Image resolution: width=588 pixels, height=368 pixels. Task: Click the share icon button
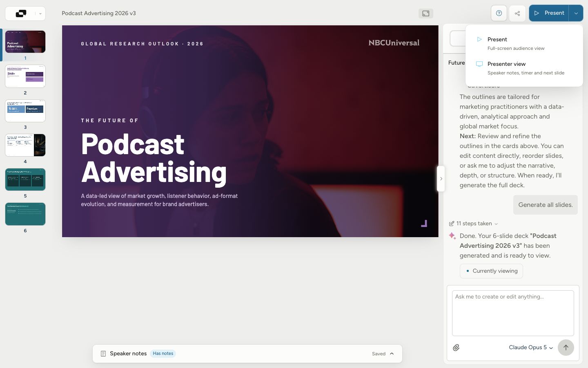[517, 13]
